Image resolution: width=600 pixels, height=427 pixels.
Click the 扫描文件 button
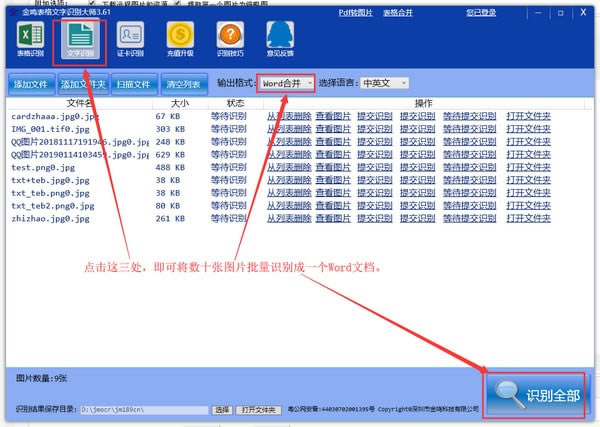pos(134,84)
